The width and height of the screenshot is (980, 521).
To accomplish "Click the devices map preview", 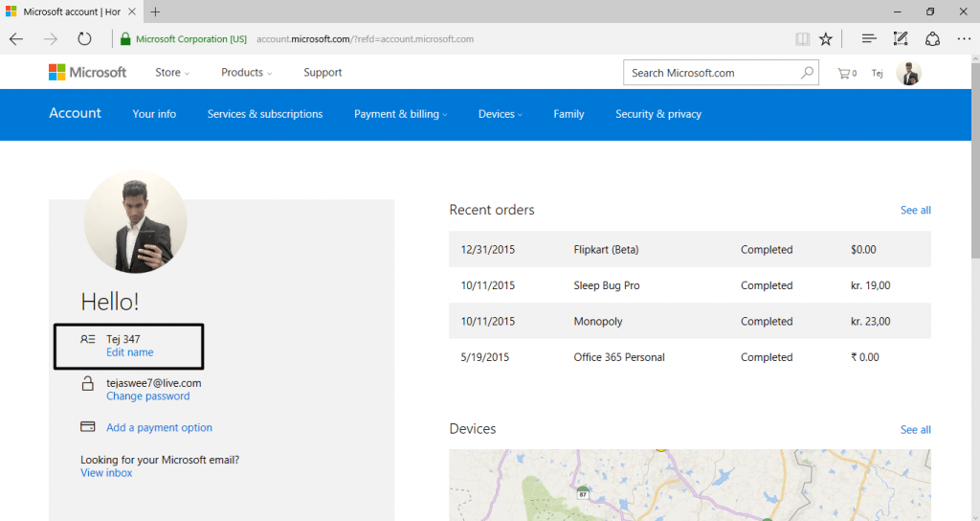I will (x=690, y=485).
